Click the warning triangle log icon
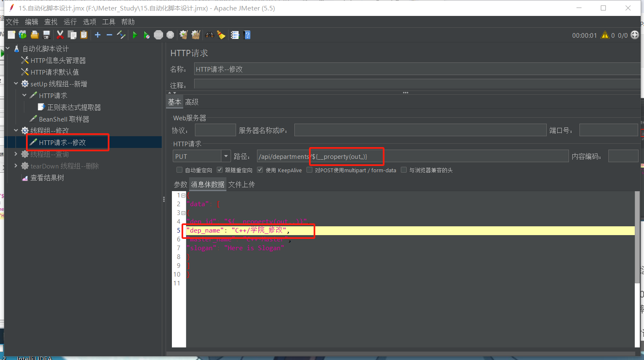The height and width of the screenshot is (360, 644). (605, 35)
